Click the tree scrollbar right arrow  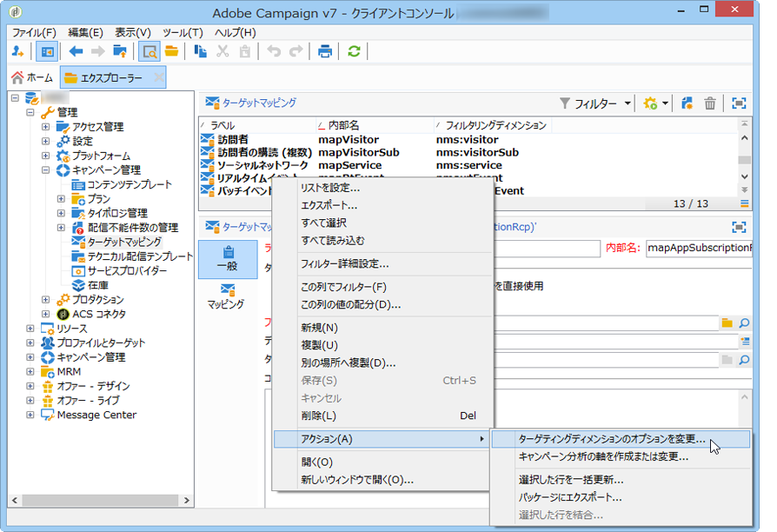pos(186,500)
